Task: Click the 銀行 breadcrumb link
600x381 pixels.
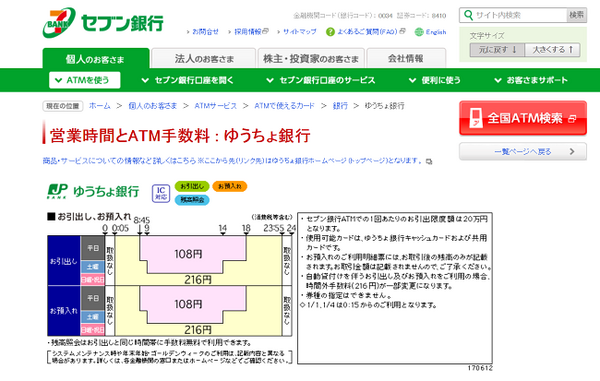Action: [340, 106]
